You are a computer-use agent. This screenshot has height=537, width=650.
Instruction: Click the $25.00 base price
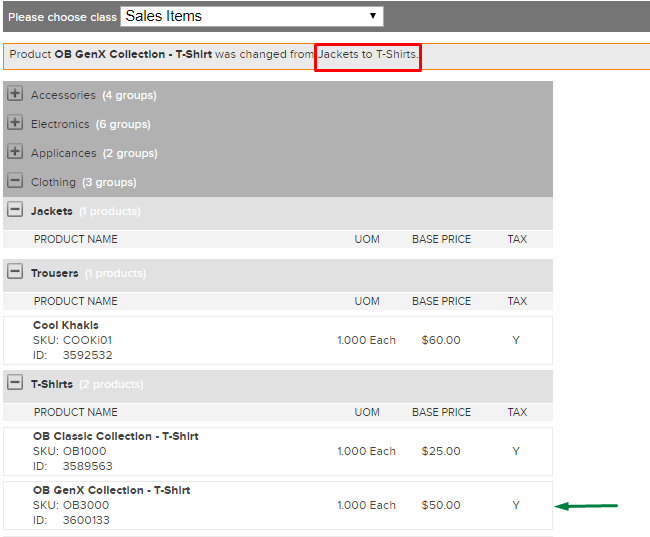441,451
